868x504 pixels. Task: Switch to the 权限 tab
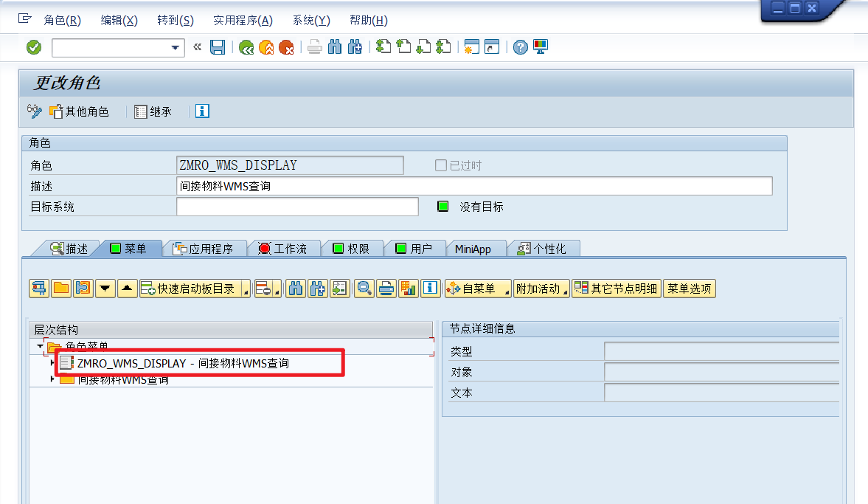352,249
